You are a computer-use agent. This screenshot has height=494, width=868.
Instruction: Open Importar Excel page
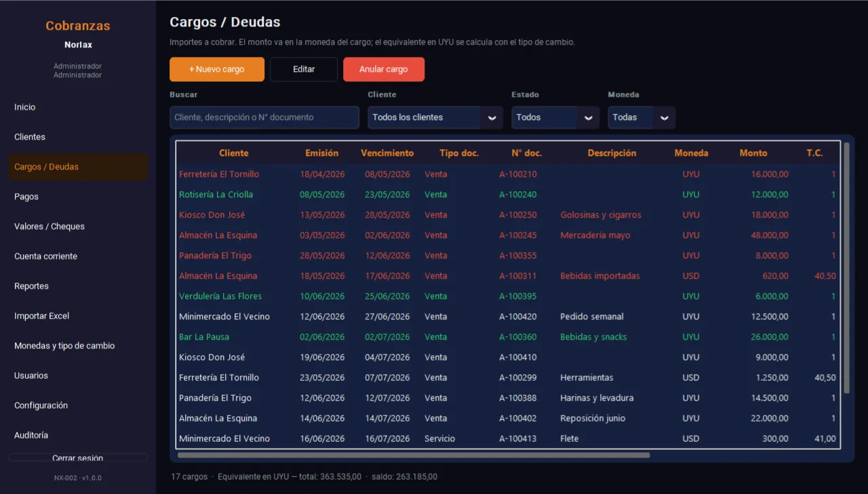(78, 316)
